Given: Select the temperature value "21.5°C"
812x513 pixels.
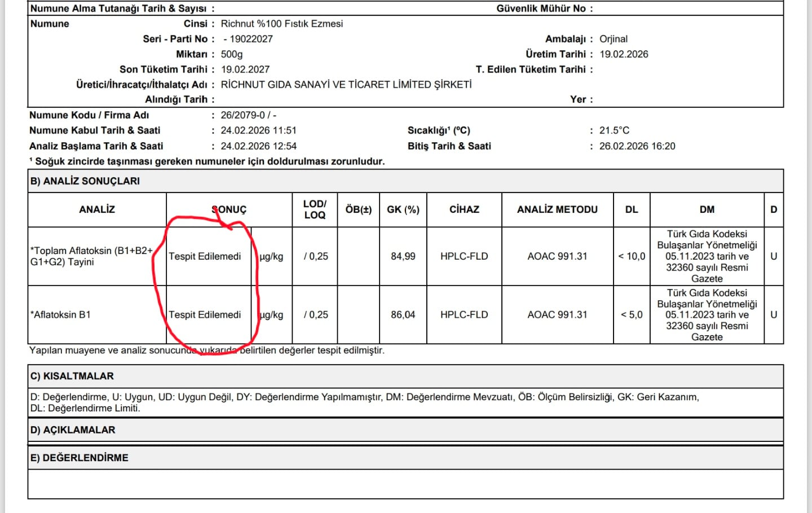Looking at the screenshot, I should tap(614, 130).
